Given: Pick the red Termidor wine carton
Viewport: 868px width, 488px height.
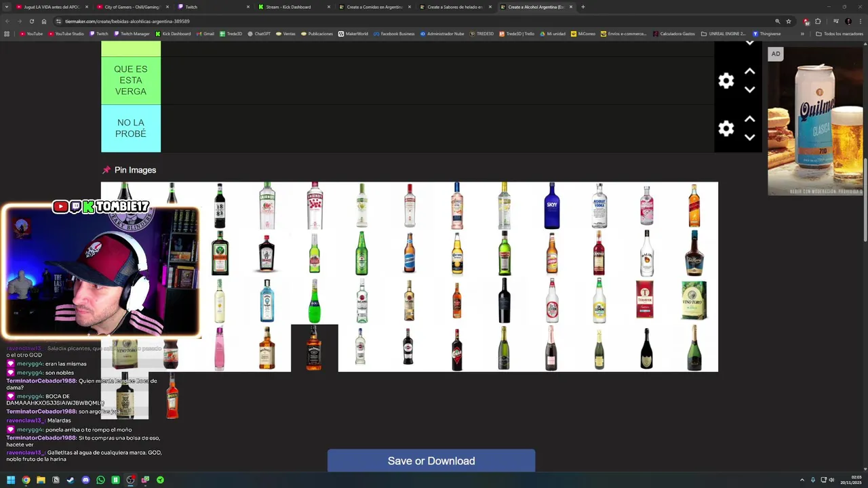Looking at the screenshot, I should tap(645, 300).
